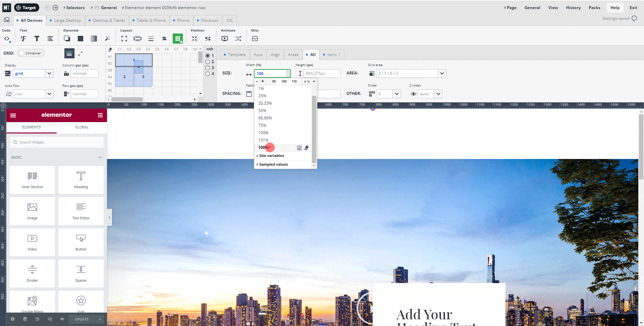Select nth radio option 2
The image size is (644, 326).
[208, 62]
